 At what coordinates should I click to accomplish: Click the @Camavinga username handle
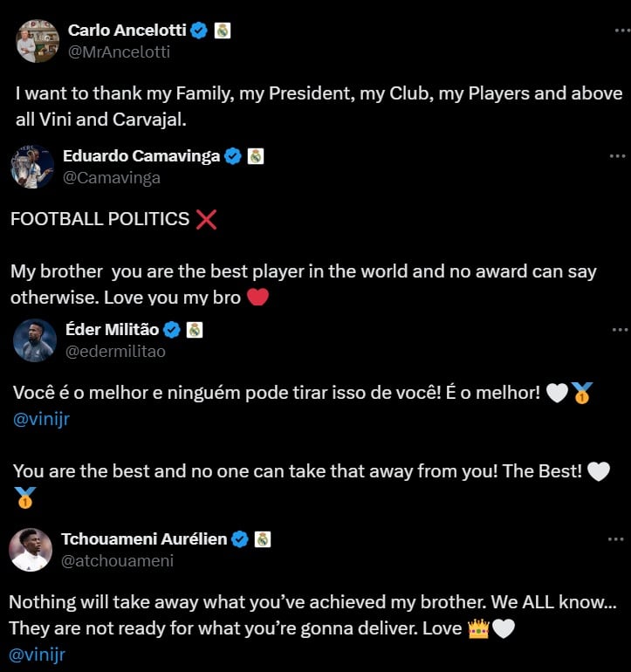[x=112, y=177]
